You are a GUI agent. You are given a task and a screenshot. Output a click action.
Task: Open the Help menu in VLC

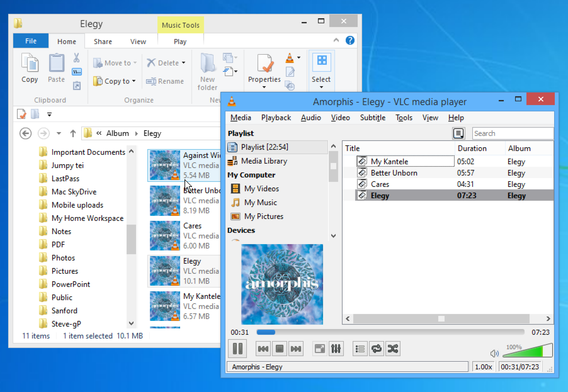pyautogui.click(x=456, y=118)
